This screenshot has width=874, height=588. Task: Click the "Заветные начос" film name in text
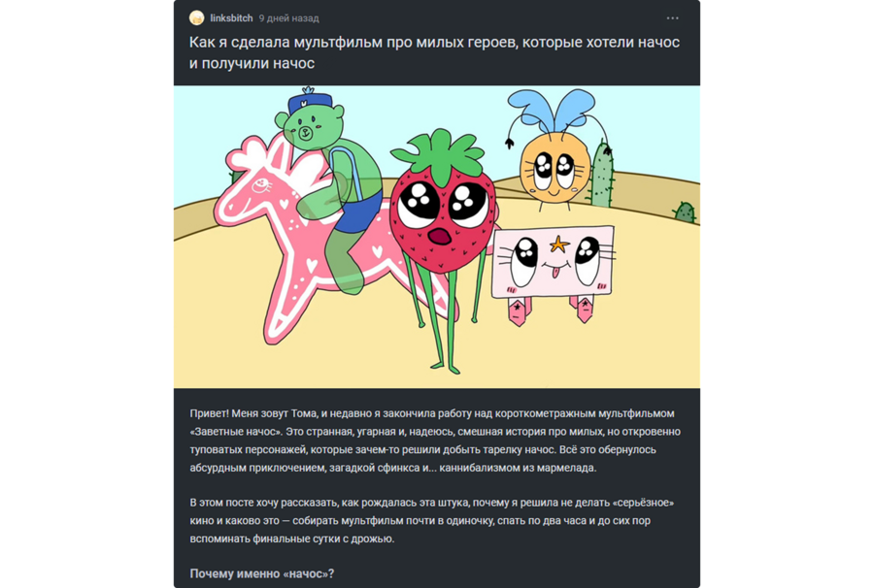[x=236, y=432]
